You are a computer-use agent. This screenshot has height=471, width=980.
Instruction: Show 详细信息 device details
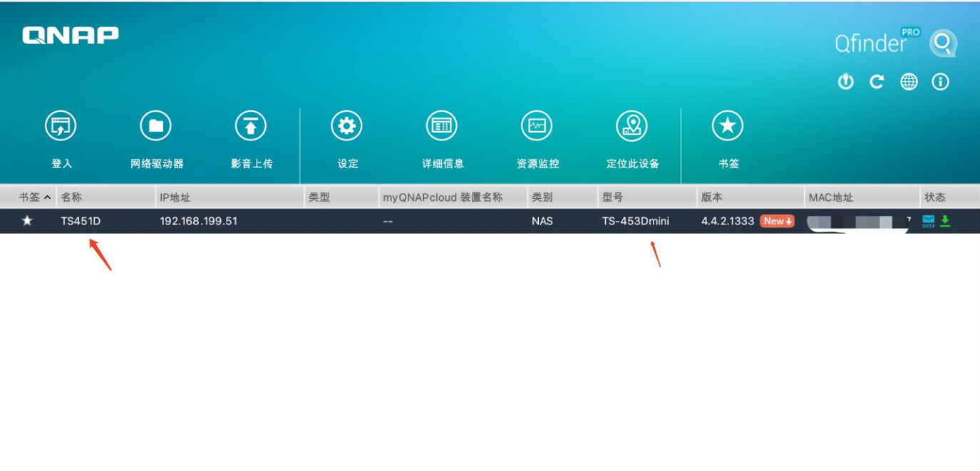[442, 126]
